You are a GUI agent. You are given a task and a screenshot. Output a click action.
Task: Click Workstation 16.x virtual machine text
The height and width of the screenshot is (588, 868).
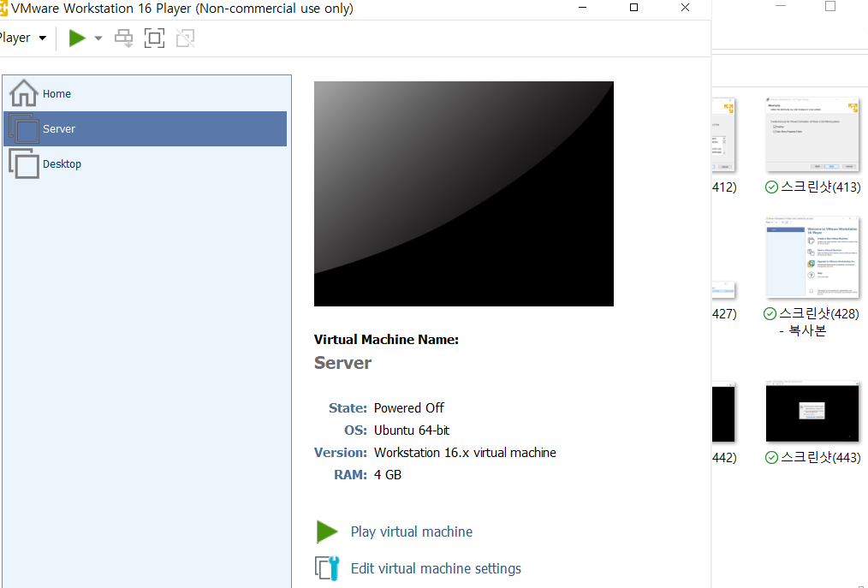tap(465, 453)
